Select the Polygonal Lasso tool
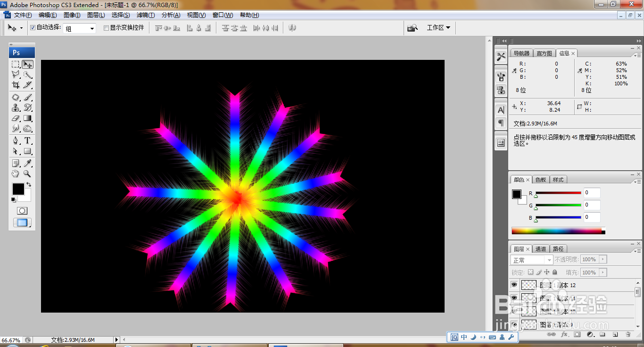644x347 pixels. pyautogui.click(x=16, y=74)
